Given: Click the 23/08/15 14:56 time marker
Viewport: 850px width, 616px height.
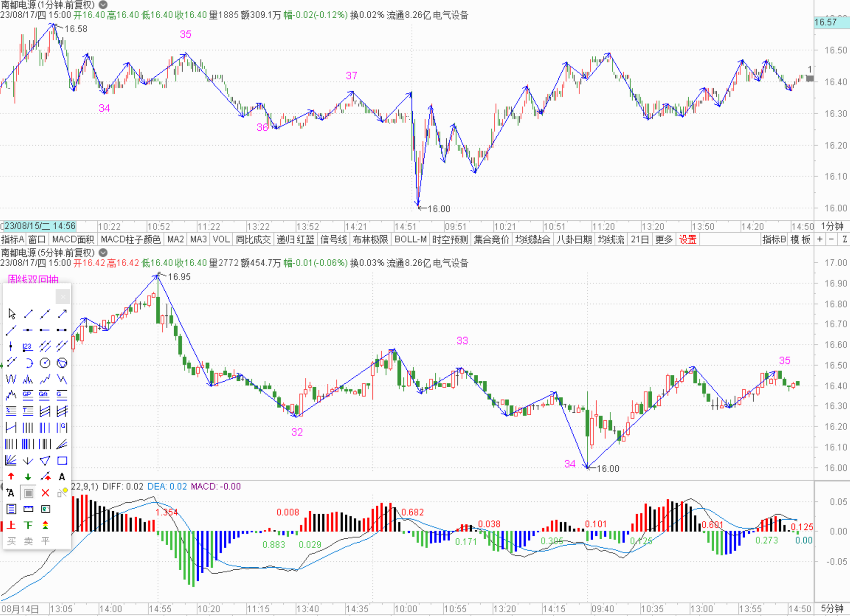Looking at the screenshot, I should coord(39,226).
